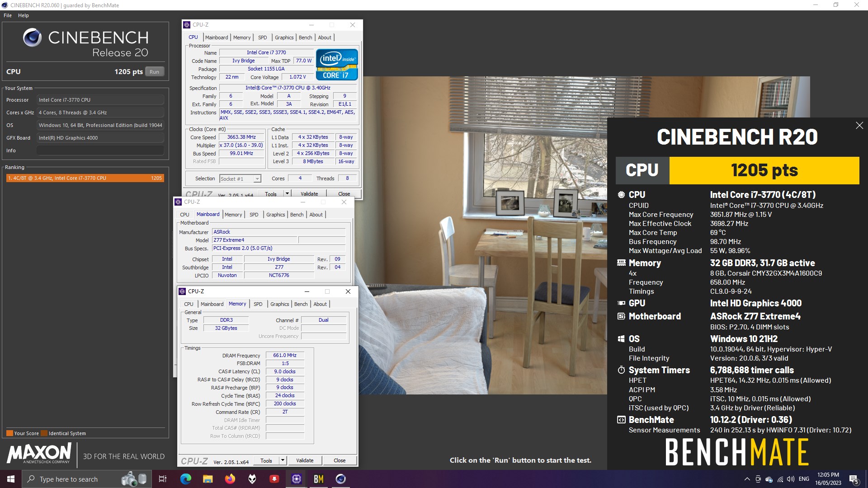This screenshot has height=488, width=868.
Task: Switch to Memory tab in top CPU-Z window
Action: click(x=242, y=38)
